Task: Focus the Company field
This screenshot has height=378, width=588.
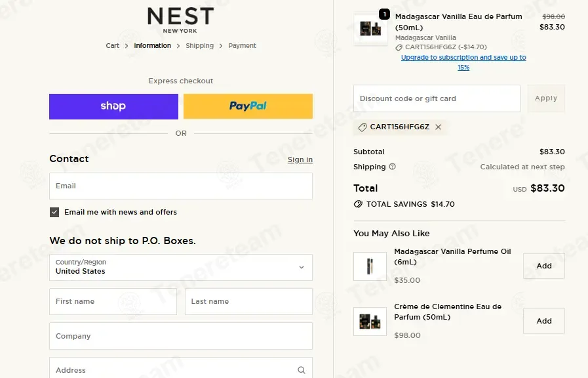Action: click(x=181, y=336)
